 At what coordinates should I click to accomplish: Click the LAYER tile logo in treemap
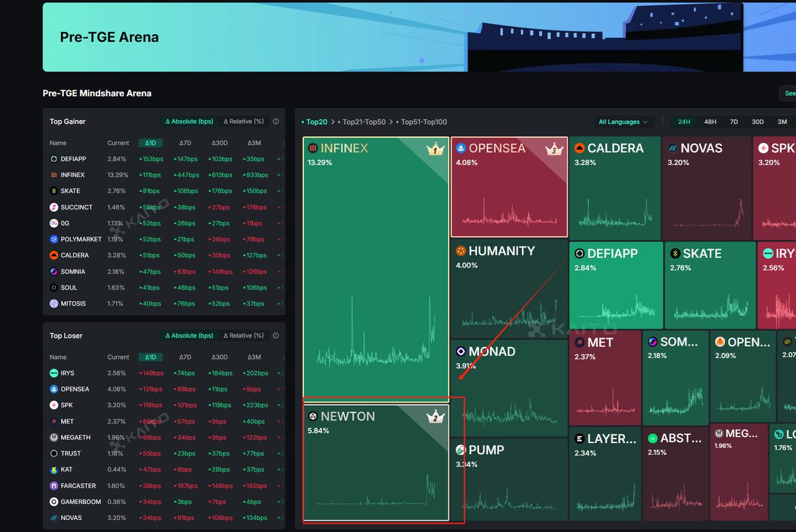(x=580, y=439)
